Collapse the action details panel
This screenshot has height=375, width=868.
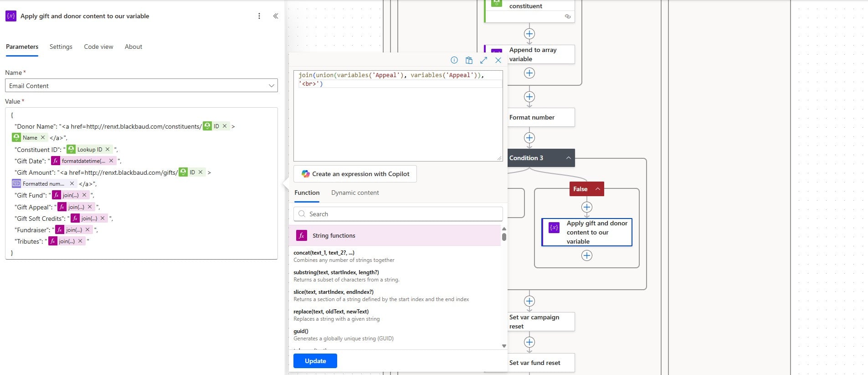click(x=276, y=16)
